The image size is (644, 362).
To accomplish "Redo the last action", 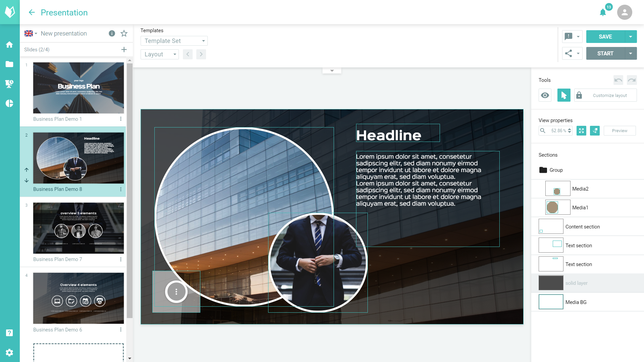I will (x=632, y=80).
